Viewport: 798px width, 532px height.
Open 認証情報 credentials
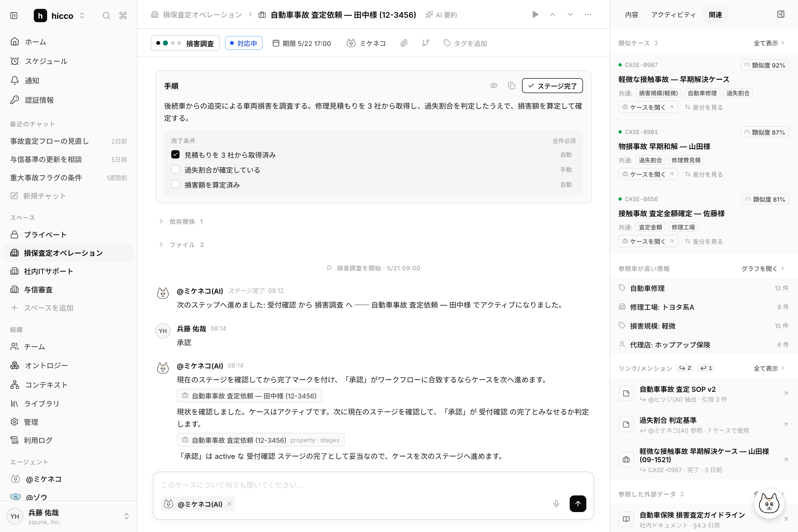pos(68,100)
